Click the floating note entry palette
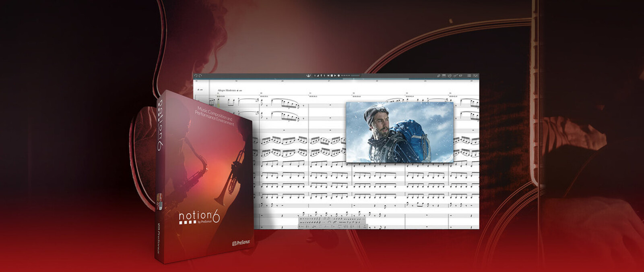 tap(332, 221)
